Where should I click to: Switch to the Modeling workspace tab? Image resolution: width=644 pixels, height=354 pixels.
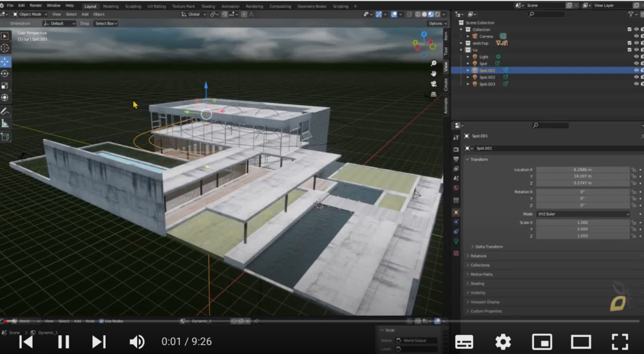pos(111,6)
